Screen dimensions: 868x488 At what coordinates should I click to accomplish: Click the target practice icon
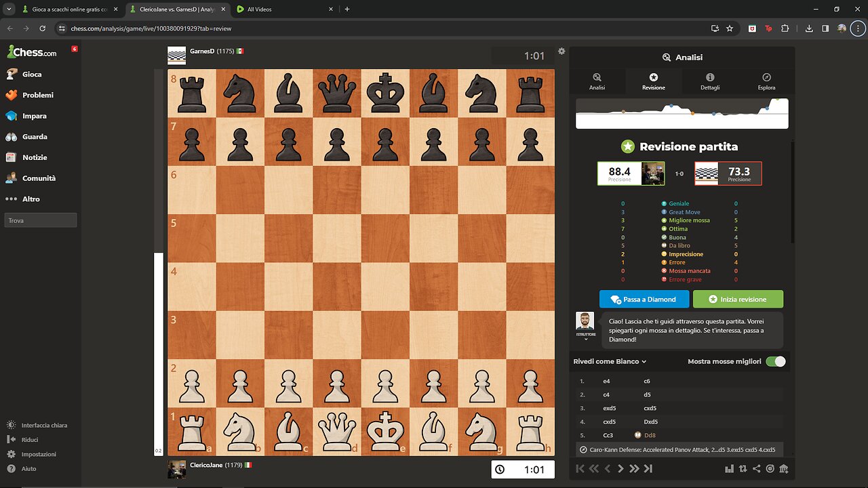click(770, 468)
